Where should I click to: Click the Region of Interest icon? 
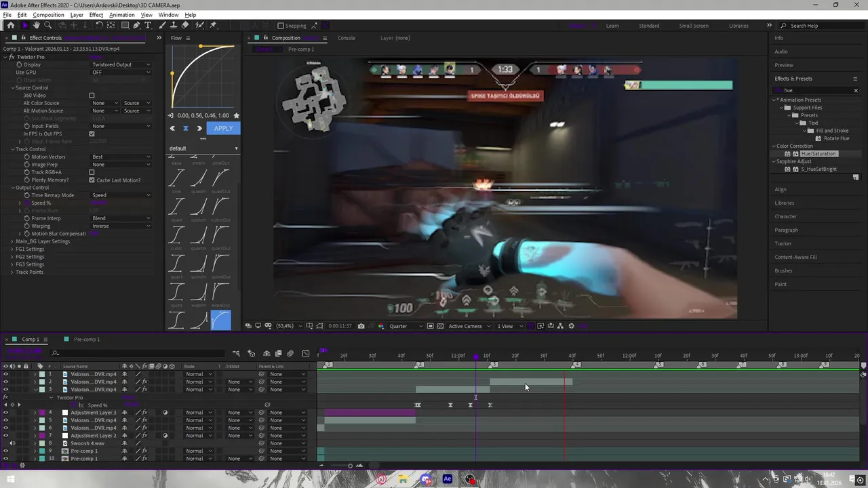tap(431, 326)
